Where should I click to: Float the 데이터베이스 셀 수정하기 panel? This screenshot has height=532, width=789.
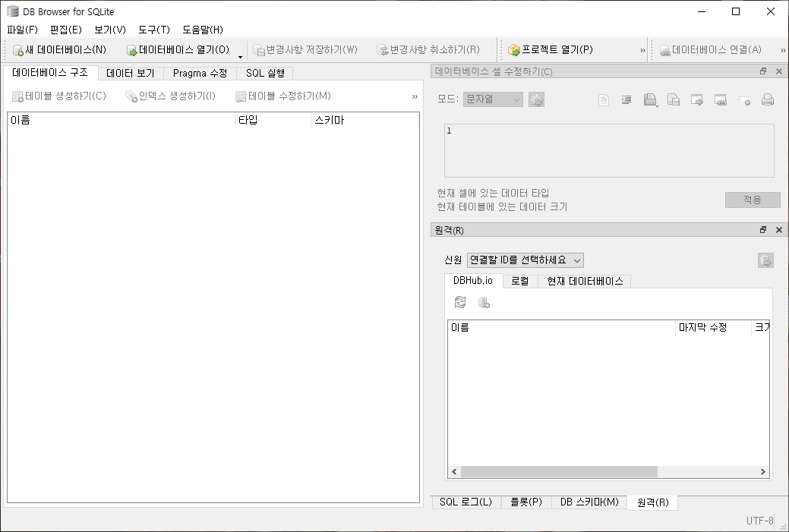coord(763,71)
